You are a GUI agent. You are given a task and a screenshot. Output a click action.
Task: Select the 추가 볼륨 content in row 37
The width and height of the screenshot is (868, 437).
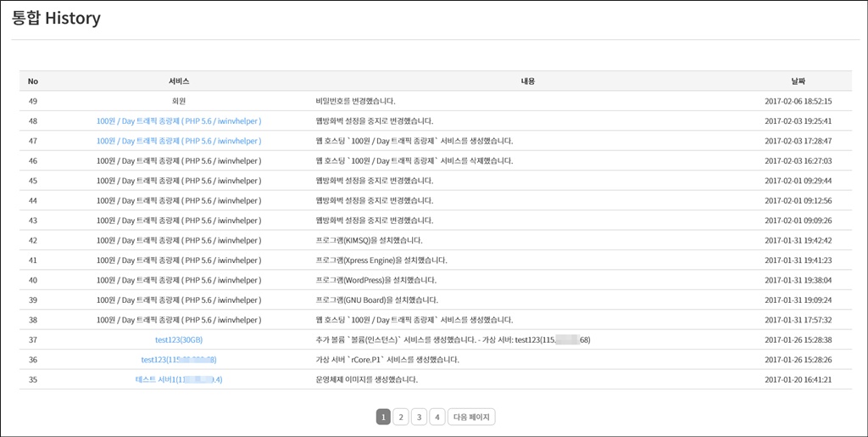click(x=453, y=339)
